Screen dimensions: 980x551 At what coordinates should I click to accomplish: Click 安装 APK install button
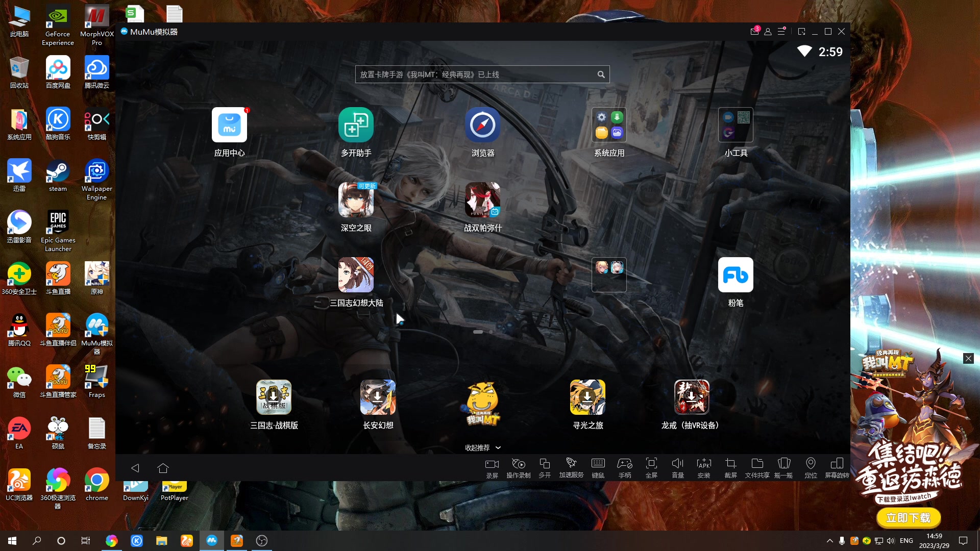pyautogui.click(x=704, y=468)
